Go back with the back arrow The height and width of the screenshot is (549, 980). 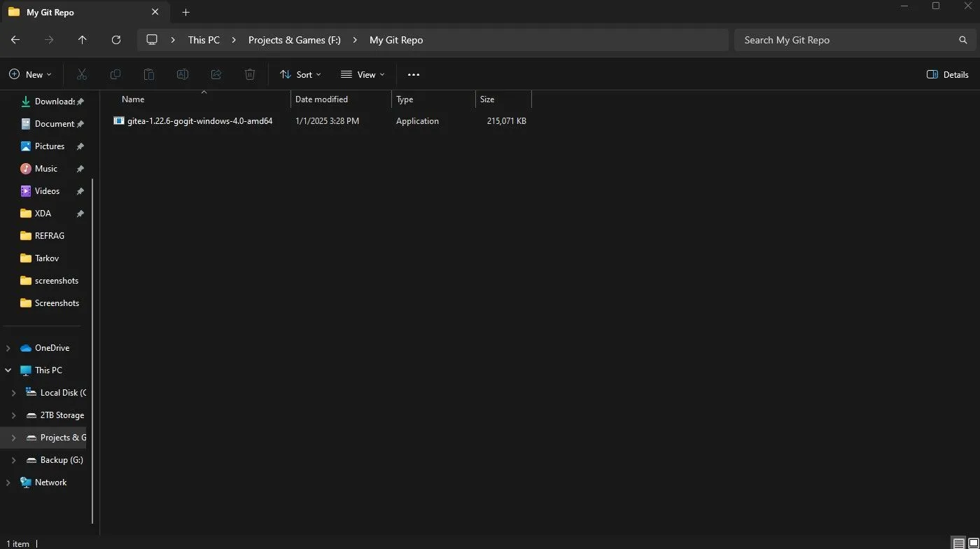click(x=15, y=40)
